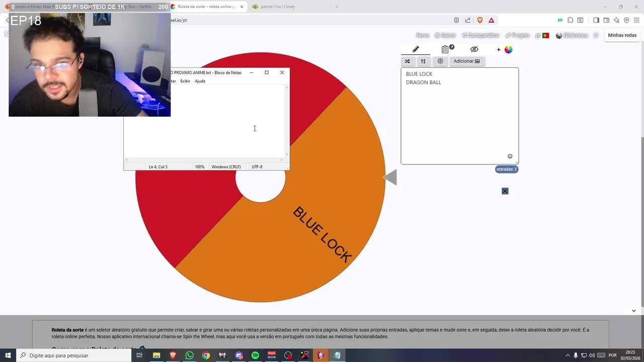Click Notepad vertical scrollbar down arrow
This screenshot has width=644, height=362.
point(287,154)
